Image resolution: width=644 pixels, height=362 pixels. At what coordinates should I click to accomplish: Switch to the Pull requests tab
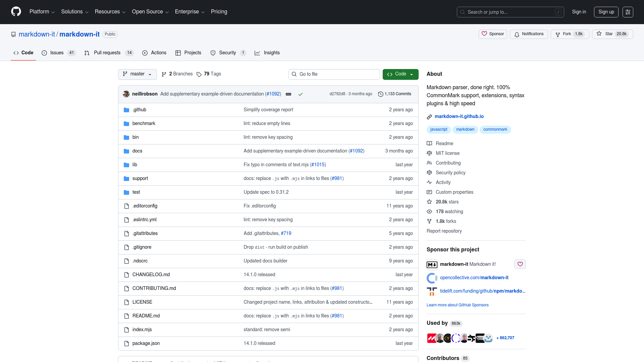(x=109, y=53)
